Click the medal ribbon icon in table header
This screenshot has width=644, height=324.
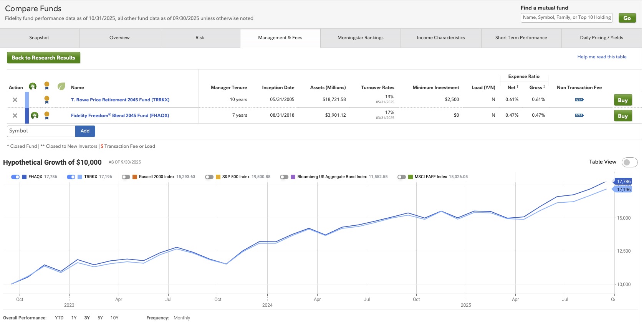tap(47, 86)
